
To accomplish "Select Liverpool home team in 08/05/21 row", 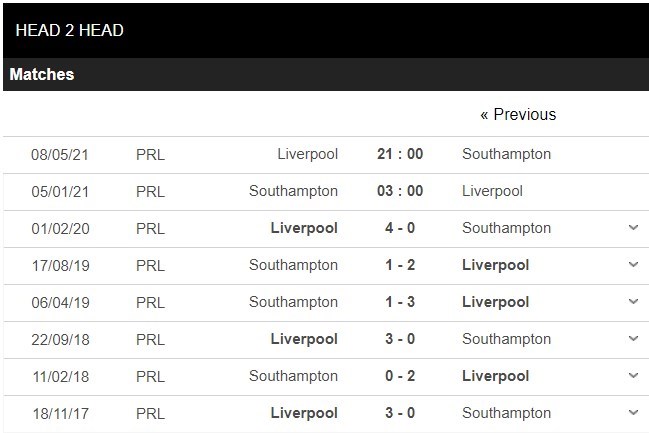I will pos(307,154).
